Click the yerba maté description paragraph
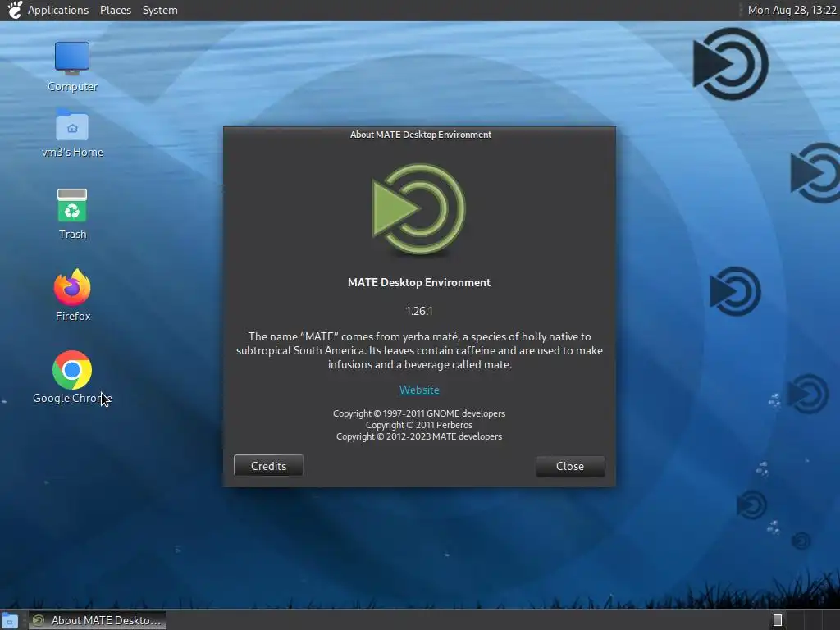840x630 pixels. tap(419, 350)
